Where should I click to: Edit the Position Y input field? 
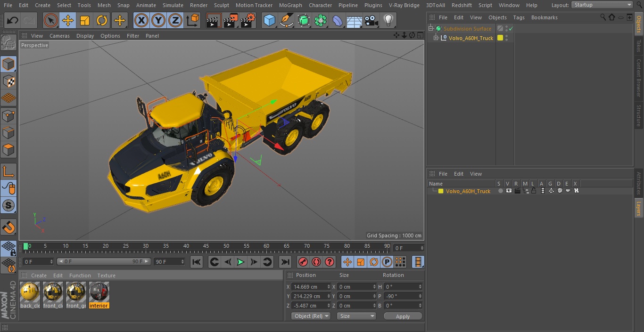click(x=308, y=296)
